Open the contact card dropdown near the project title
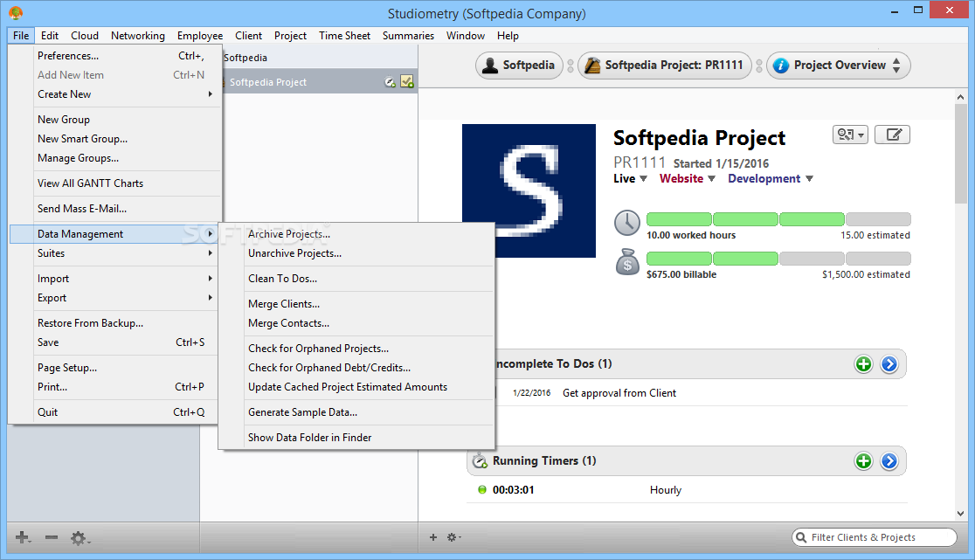 pos(850,135)
